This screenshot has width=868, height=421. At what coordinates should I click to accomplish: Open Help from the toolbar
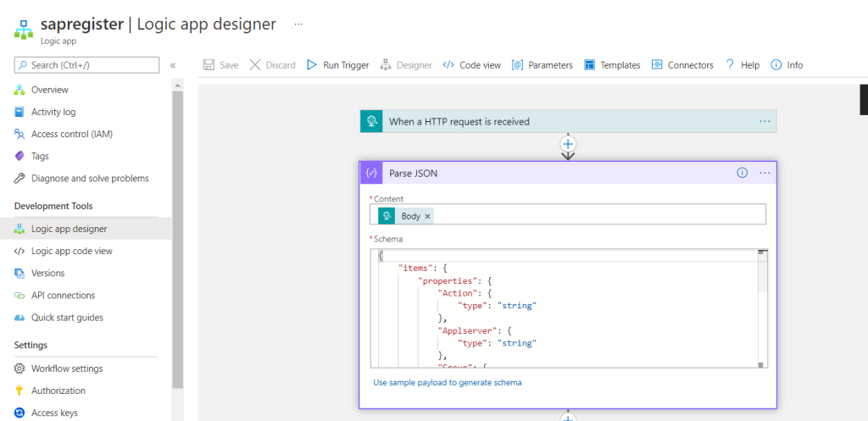pos(743,64)
